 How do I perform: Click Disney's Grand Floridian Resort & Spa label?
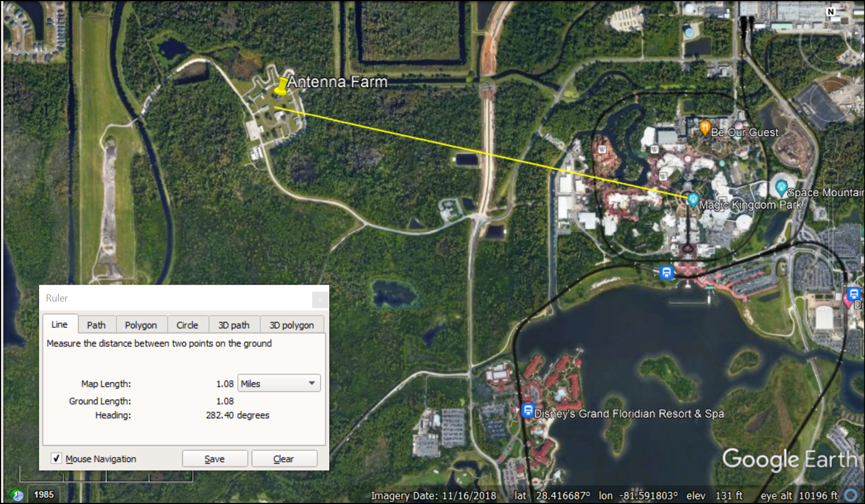point(629,414)
